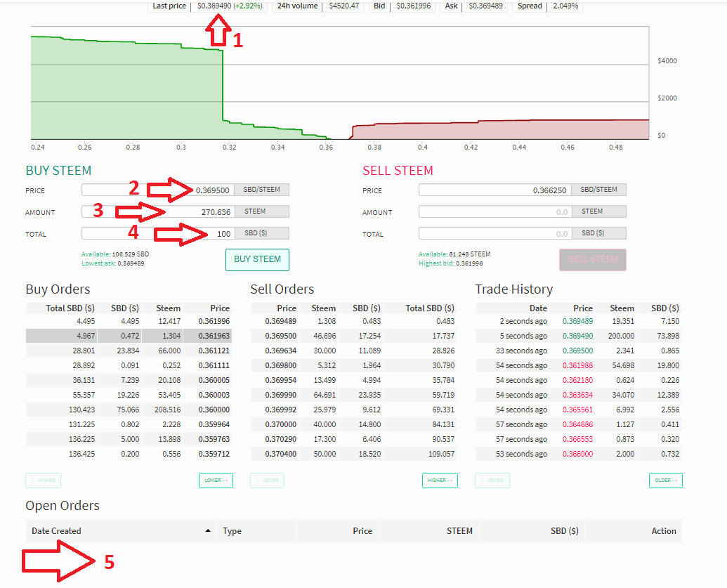Click trade history price 0.361988
This screenshot has height=588, width=727.
(577, 365)
